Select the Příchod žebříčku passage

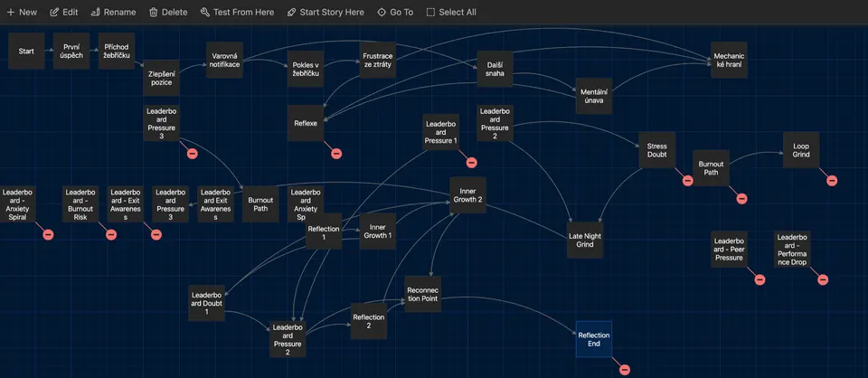(x=117, y=51)
